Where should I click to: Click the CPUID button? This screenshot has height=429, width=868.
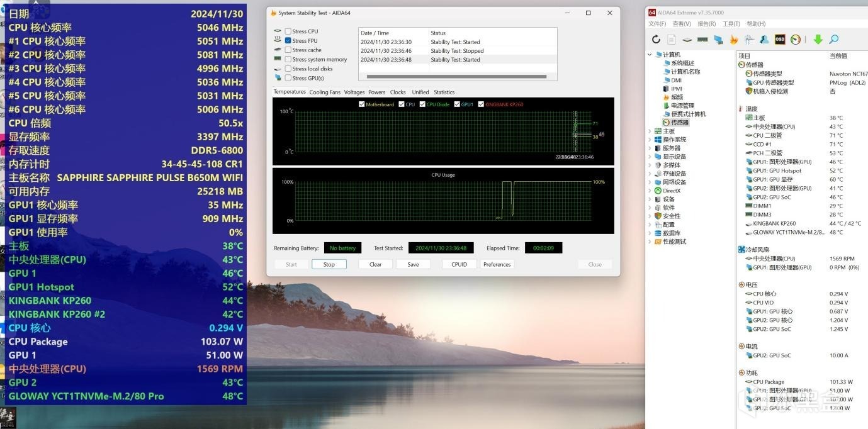459,264
